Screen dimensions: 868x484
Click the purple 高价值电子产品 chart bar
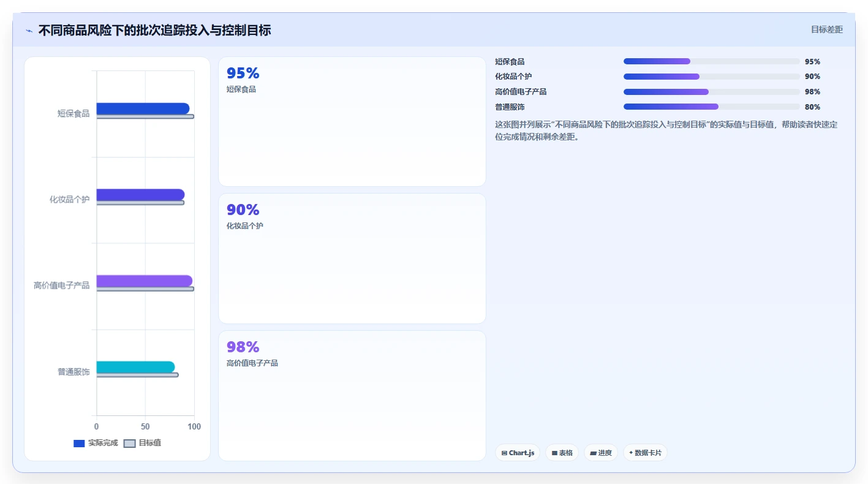pos(144,281)
